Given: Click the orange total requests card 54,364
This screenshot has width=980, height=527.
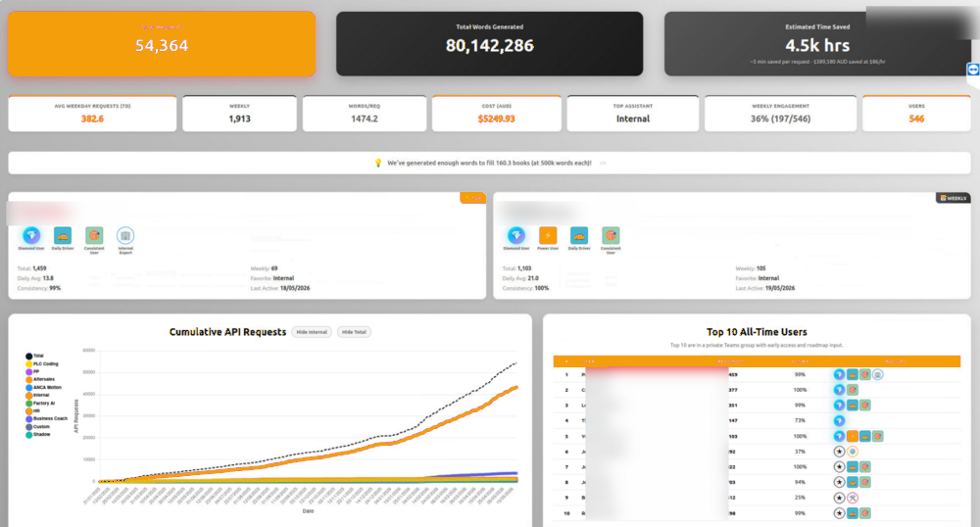Looking at the screenshot, I should pyautogui.click(x=162, y=44).
